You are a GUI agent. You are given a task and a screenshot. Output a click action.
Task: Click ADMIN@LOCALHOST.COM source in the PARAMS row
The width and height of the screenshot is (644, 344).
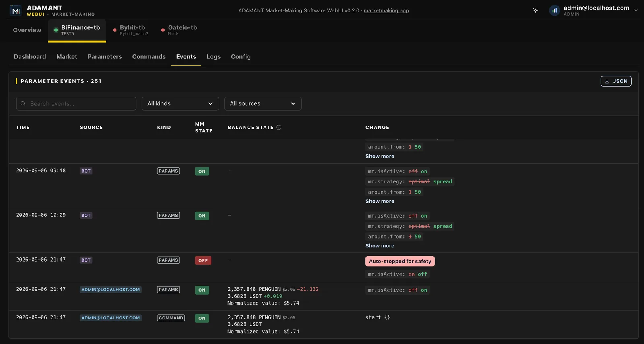click(x=111, y=290)
